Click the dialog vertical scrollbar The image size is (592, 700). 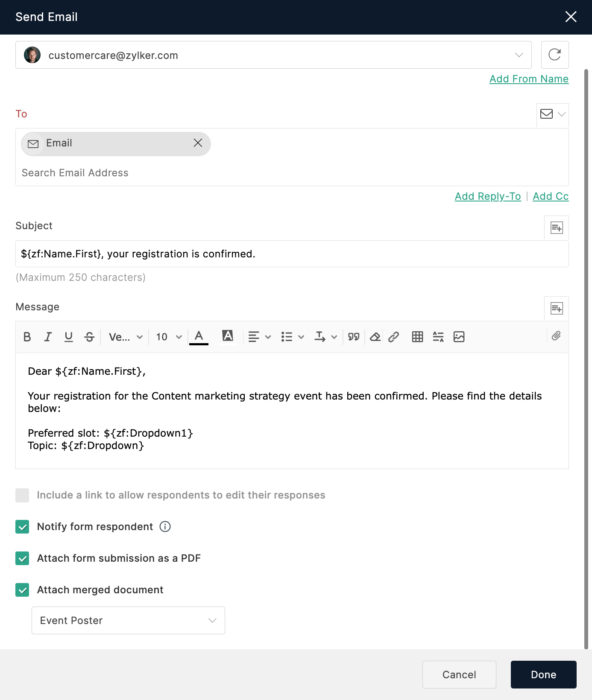(x=586, y=359)
